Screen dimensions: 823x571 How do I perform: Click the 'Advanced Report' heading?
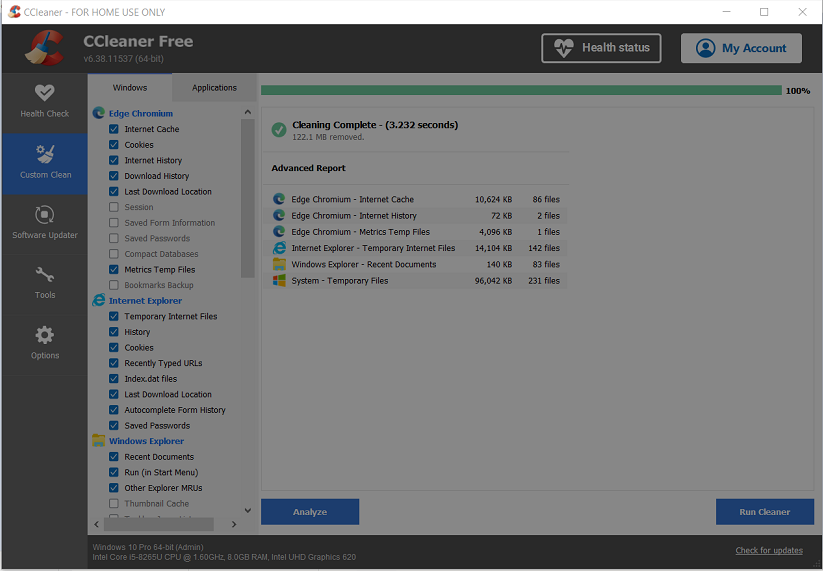(x=308, y=168)
